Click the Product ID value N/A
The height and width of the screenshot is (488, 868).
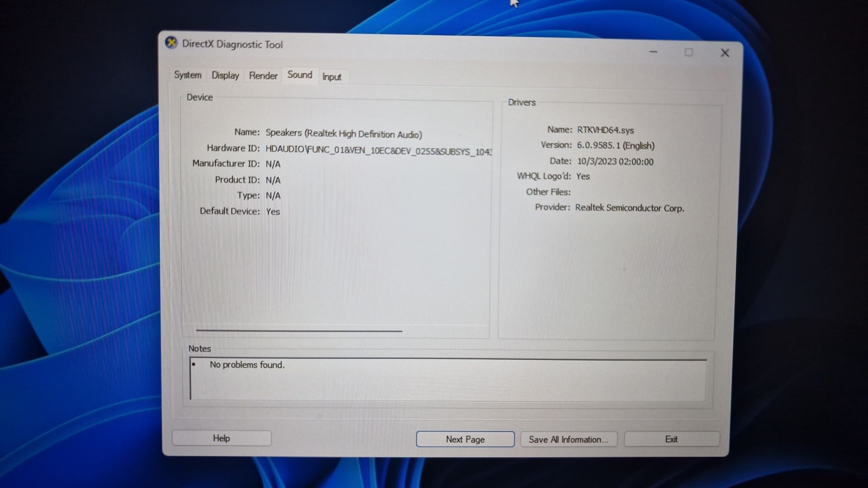pyautogui.click(x=273, y=180)
